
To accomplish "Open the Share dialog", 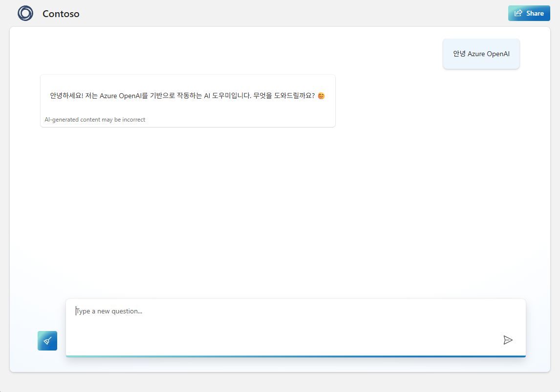I will [x=529, y=13].
